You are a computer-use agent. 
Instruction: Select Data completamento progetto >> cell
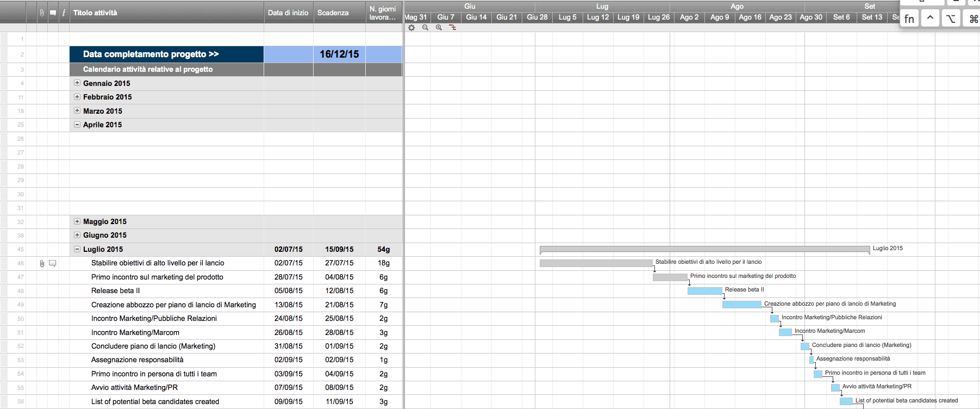(166, 54)
